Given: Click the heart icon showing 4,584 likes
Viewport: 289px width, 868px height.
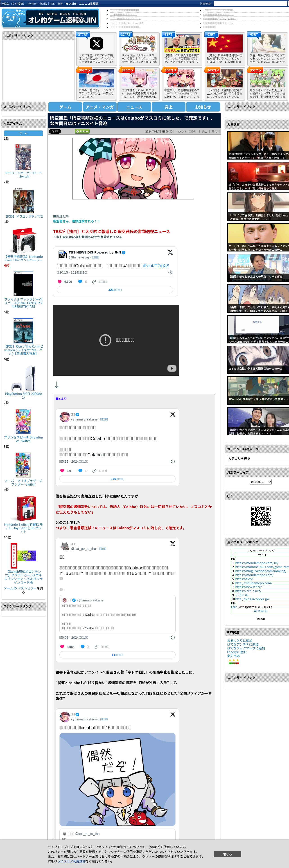Looking at the screenshot, I should (x=62, y=647).
